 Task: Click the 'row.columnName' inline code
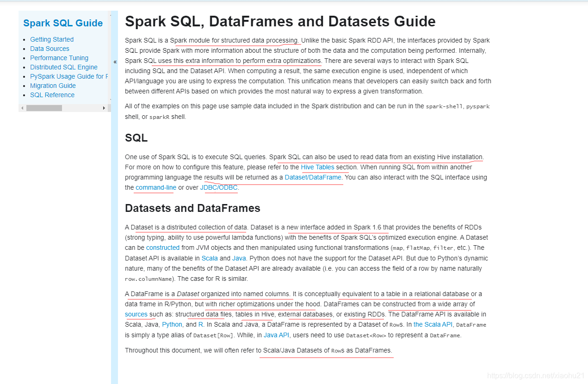[148, 279]
